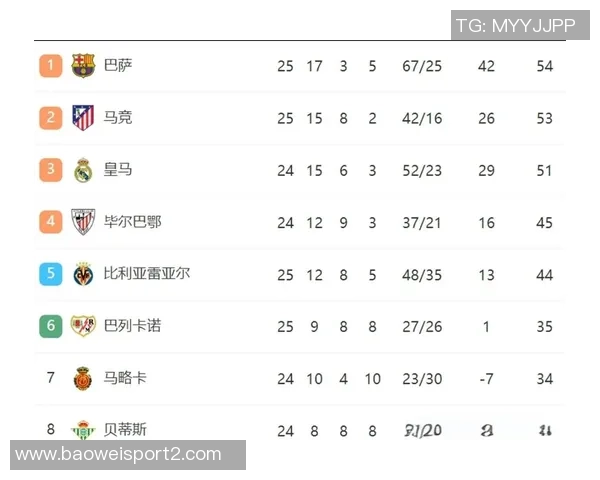Click the Athletic Bilbao crest
This screenshot has height=480, width=600.
point(83,222)
